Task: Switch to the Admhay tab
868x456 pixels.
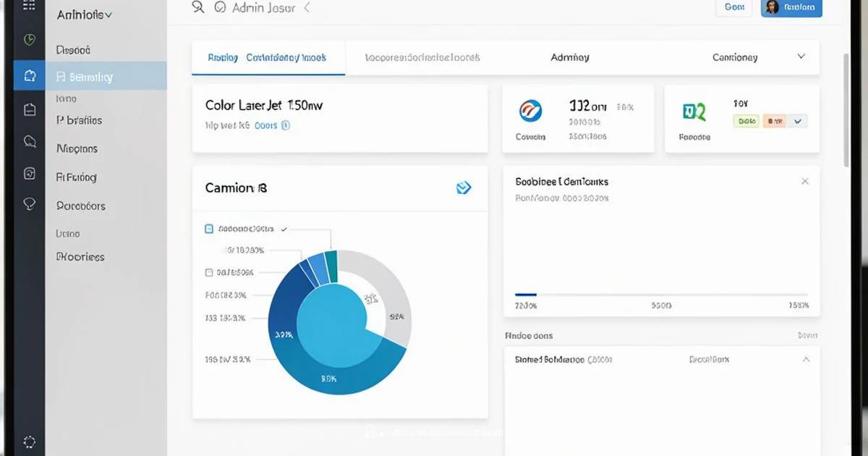Action: pos(570,57)
